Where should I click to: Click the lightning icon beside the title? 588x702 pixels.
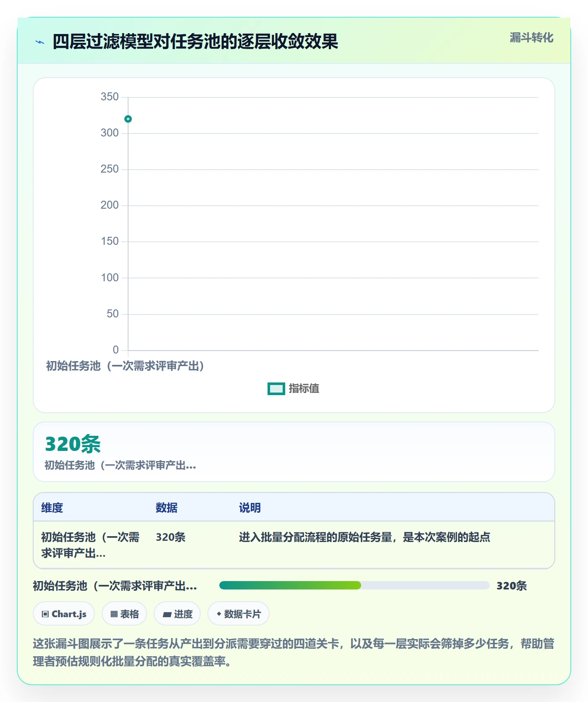tap(40, 42)
